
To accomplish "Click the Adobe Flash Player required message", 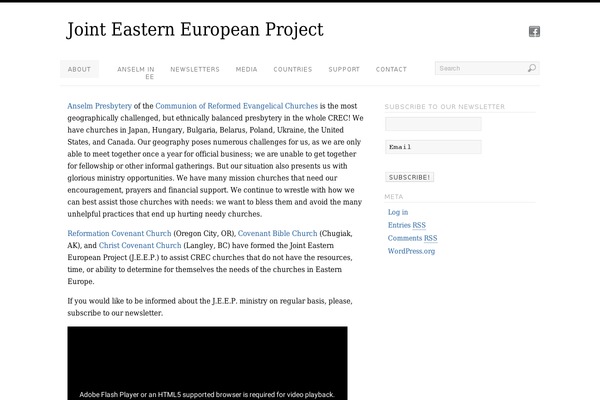I will point(207,395).
